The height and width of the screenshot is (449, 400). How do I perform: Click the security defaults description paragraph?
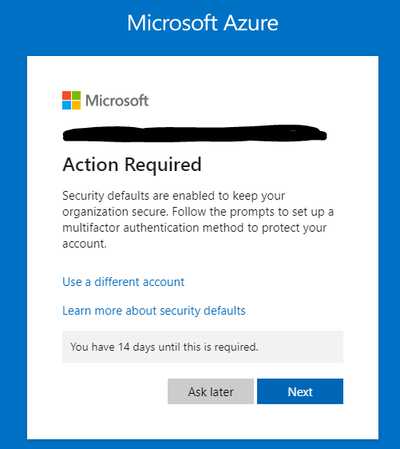click(x=198, y=220)
